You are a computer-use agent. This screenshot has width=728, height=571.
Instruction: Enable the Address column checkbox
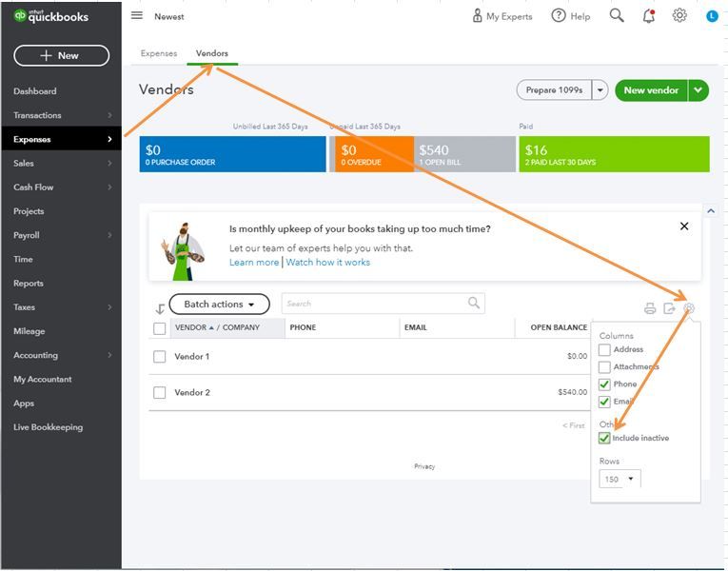[x=604, y=349]
